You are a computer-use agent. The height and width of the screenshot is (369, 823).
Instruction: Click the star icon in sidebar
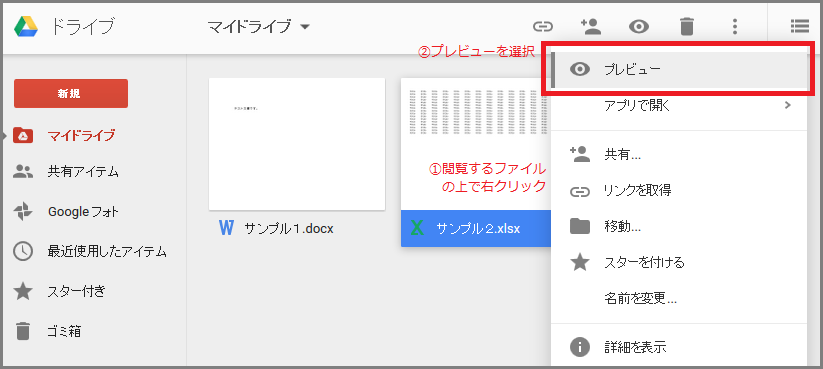coord(23,291)
